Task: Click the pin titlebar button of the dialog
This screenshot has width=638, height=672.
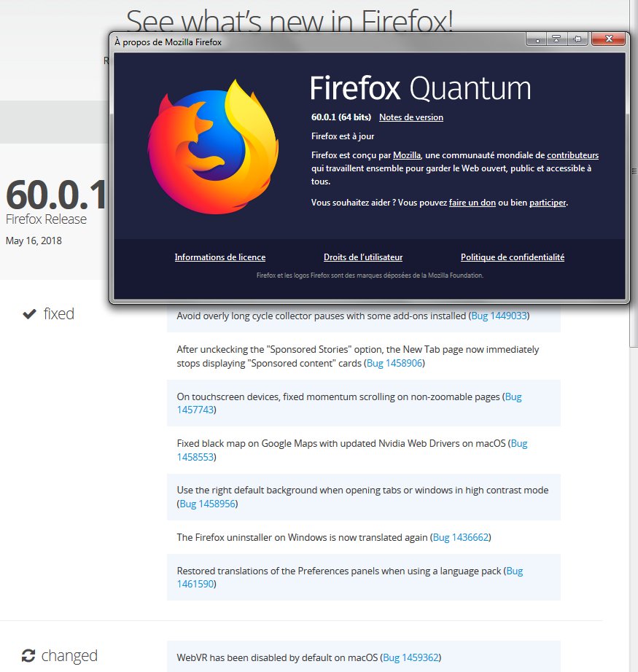Action: [577, 39]
